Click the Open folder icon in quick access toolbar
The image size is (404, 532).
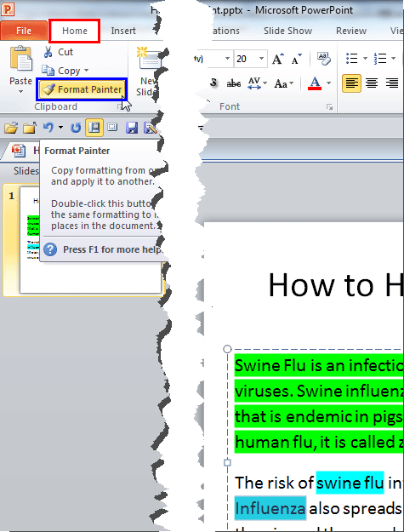tap(11, 128)
